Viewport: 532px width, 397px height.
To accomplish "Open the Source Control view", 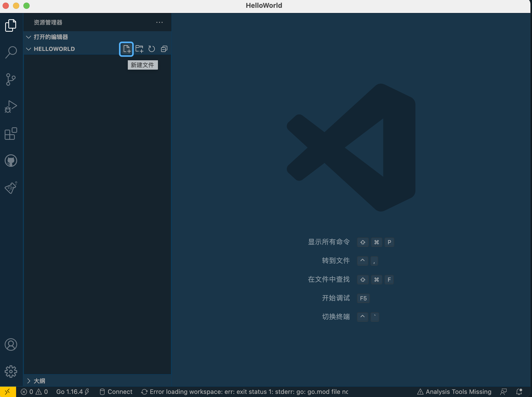I will [x=11, y=79].
